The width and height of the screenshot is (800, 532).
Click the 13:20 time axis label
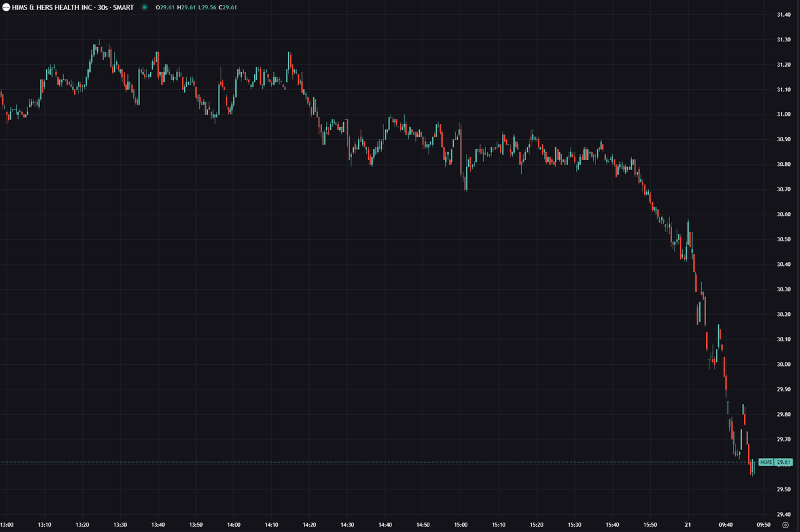[x=82, y=525]
